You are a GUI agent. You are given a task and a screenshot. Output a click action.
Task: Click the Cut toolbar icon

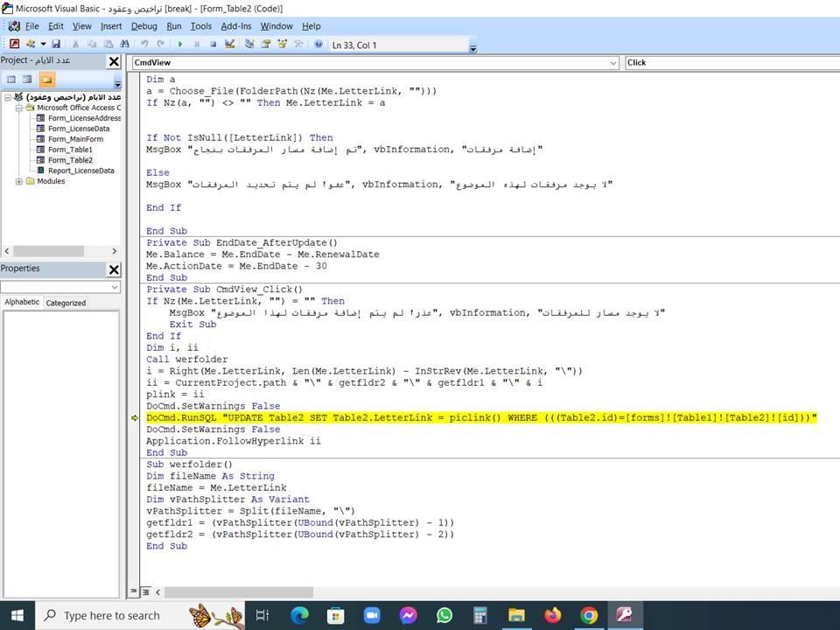[75, 44]
